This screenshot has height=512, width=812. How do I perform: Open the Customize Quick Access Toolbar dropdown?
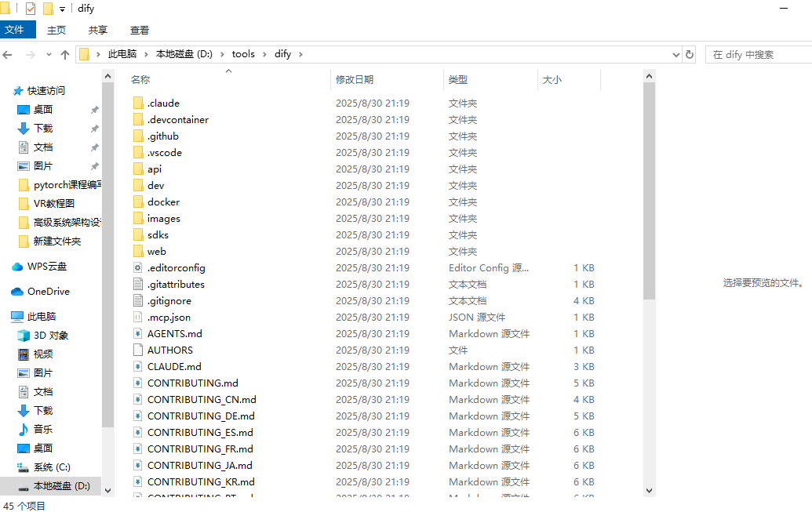coord(62,9)
